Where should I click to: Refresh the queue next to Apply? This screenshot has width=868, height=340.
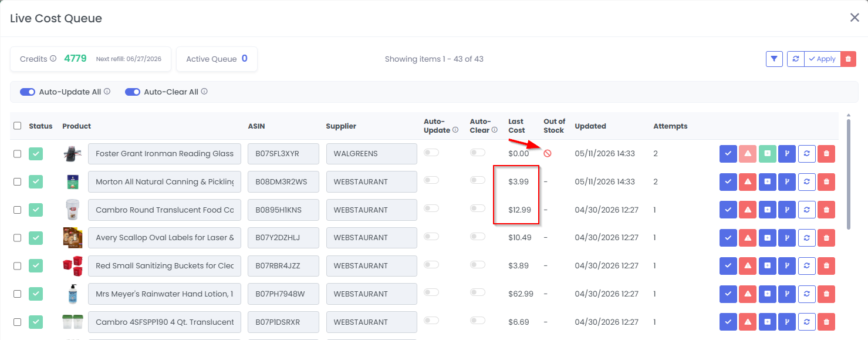click(x=796, y=59)
